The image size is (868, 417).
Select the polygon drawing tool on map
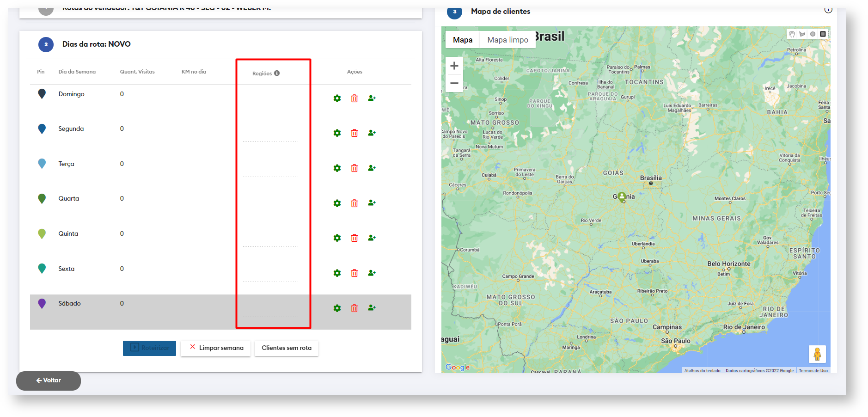pos(802,34)
